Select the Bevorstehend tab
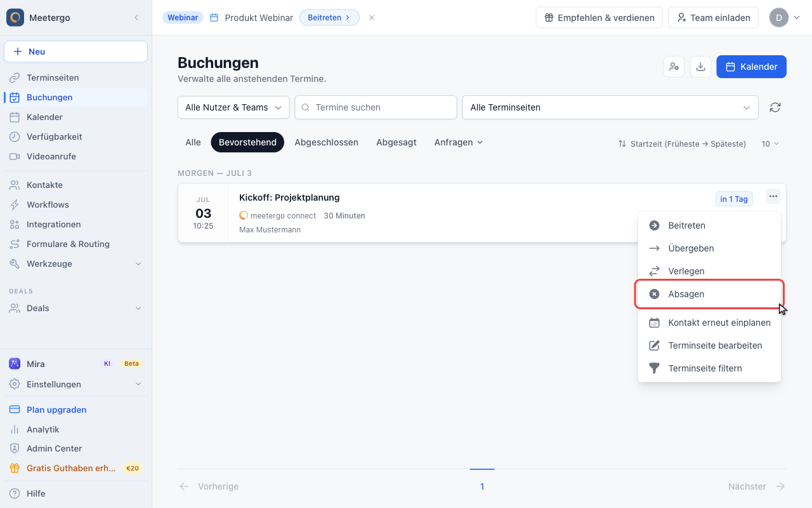812x508 pixels. point(247,142)
